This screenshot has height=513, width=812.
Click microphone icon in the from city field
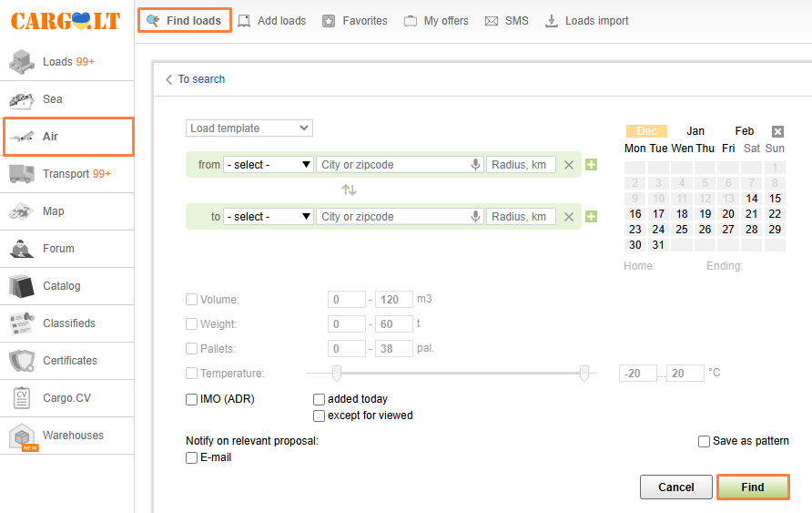click(475, 165)
